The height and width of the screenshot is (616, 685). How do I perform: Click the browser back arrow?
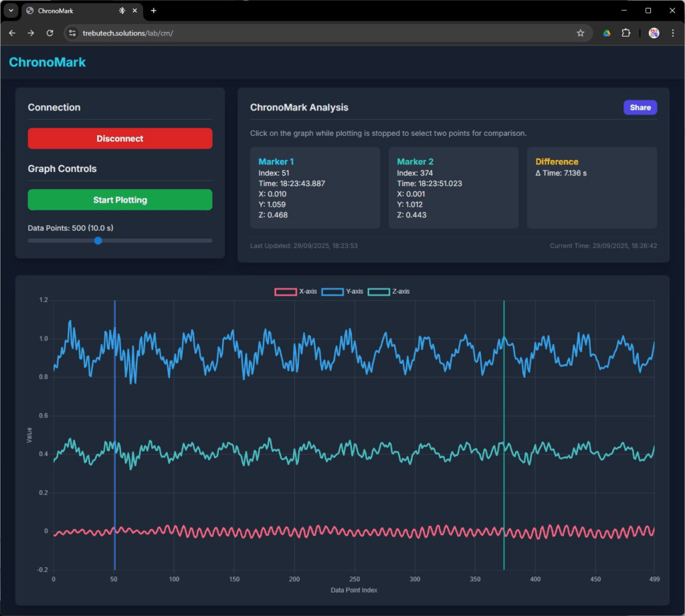12,33
